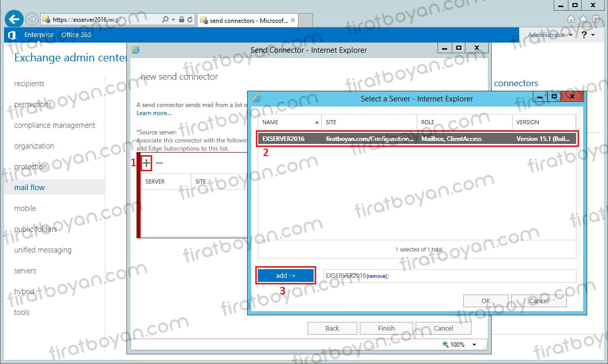Open tools in the left navigation
The image size is (608, 364).
pyautogui.click(x=22, y=312)
